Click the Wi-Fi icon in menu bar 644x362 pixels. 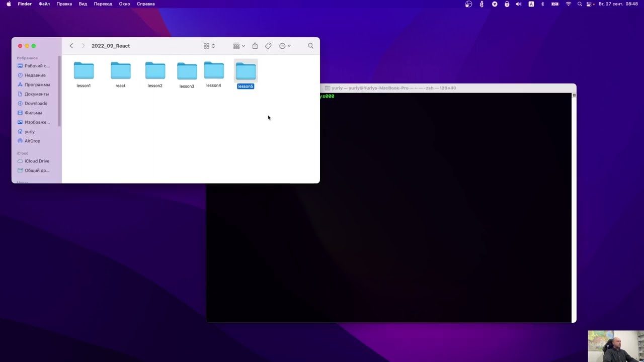pos(569,4)
